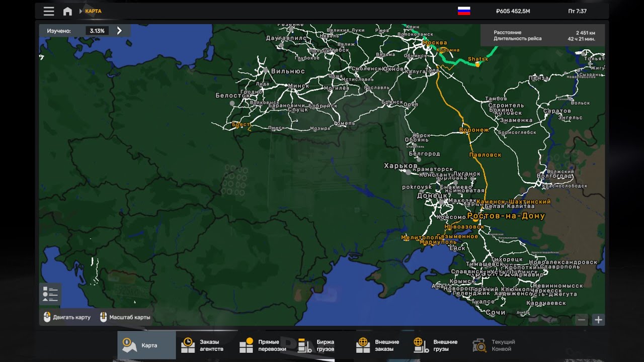The width and height of the screenshot is (644, 362).
Task: Expand the Изучено exploration arrow
Action: [x=119, y=31]
